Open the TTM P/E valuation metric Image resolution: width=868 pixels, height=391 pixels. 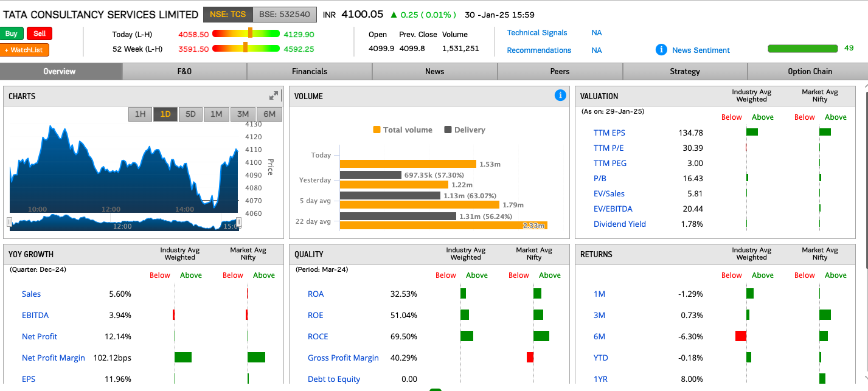[608, 148]
